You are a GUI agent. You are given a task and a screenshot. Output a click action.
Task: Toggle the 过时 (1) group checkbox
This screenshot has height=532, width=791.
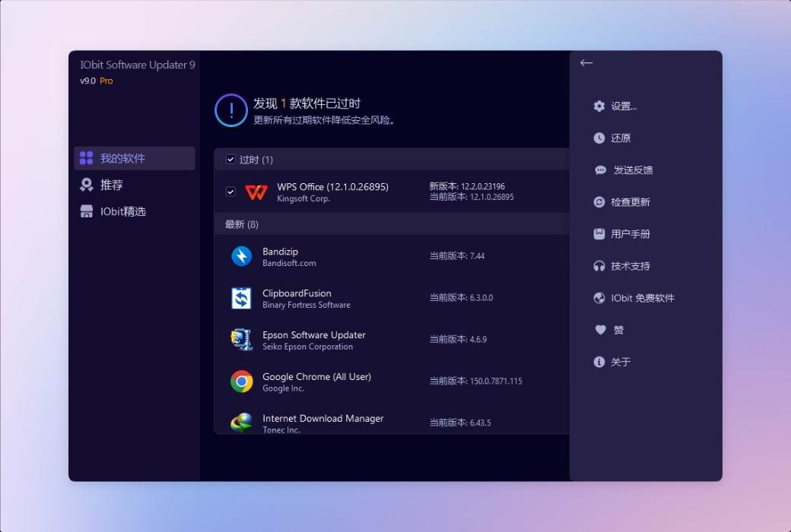pyautogui.click(x=230, y=160)
